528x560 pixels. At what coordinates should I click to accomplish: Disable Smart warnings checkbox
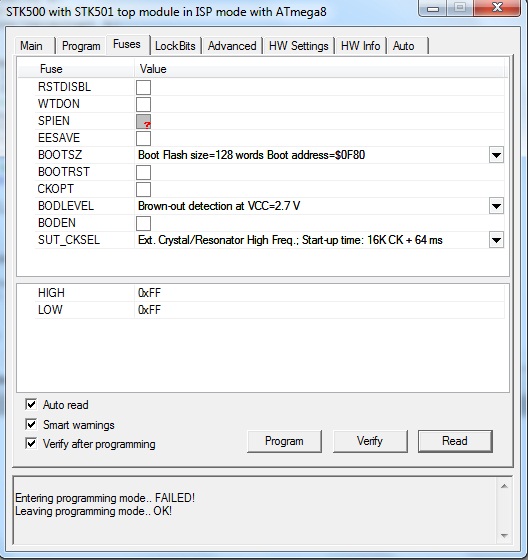click(x=31, y=424)
